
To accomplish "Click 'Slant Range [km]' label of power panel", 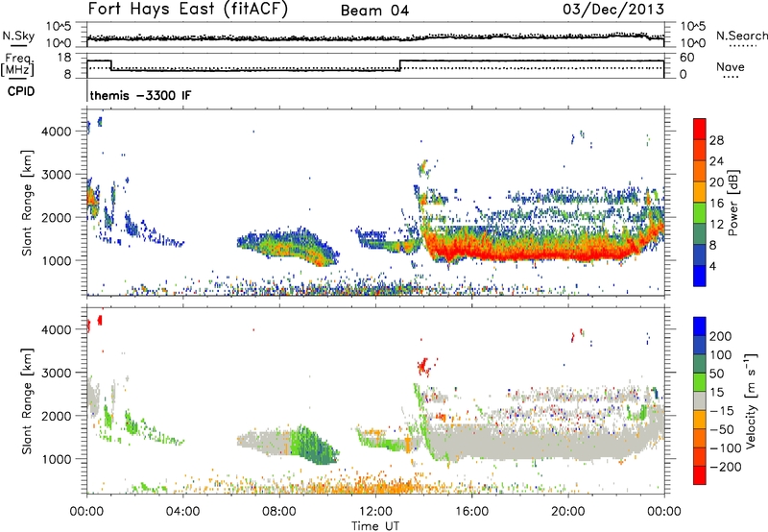I will [x=27, y=204].
